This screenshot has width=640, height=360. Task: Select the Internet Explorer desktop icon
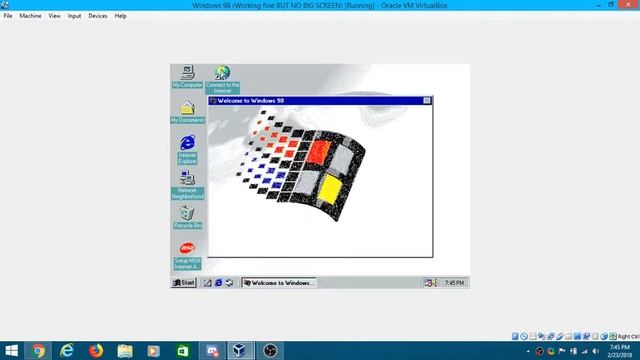tap(187, 149)
